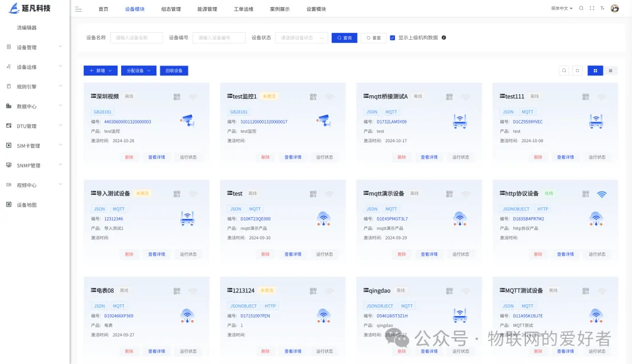Image resolution: width=632 pixels, height=364 pixels.
Task: Open the 案例展示 top tab
Action: tap(280, 9)
